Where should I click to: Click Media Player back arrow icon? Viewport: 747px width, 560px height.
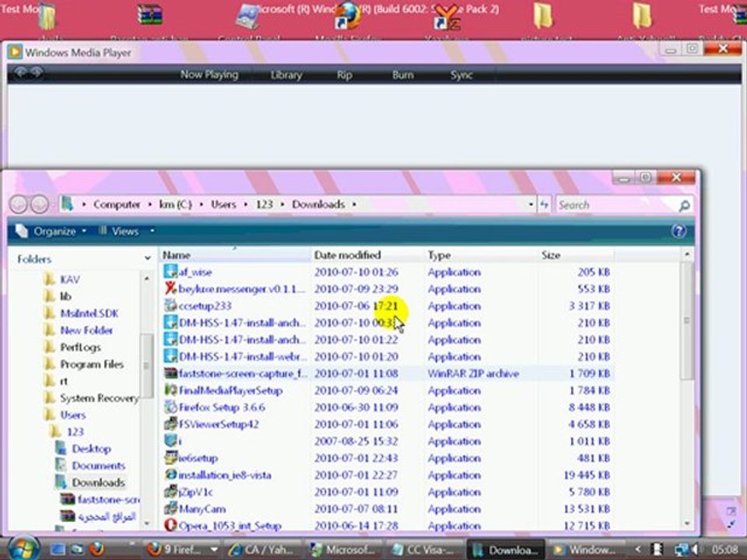(20, 72)
